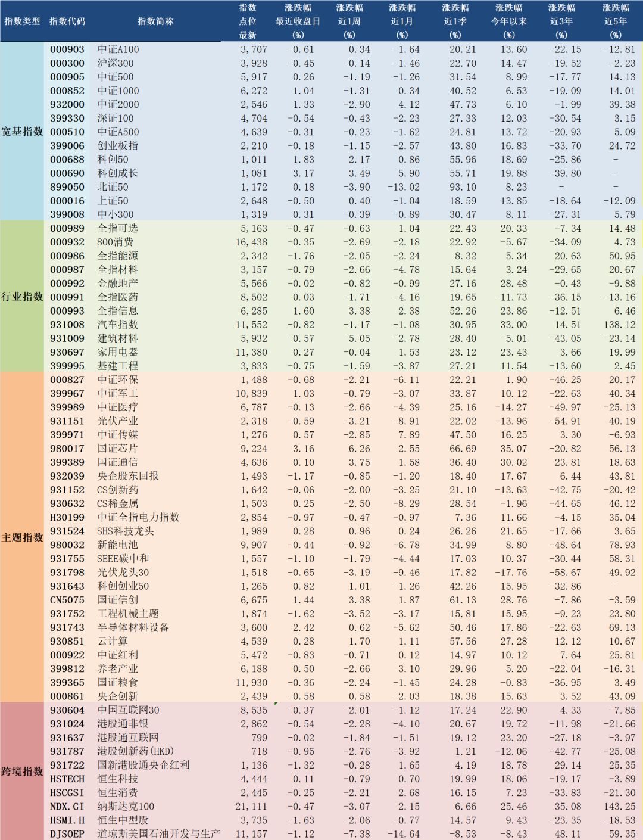Click the 国证粮食 index name

(118, 683)
